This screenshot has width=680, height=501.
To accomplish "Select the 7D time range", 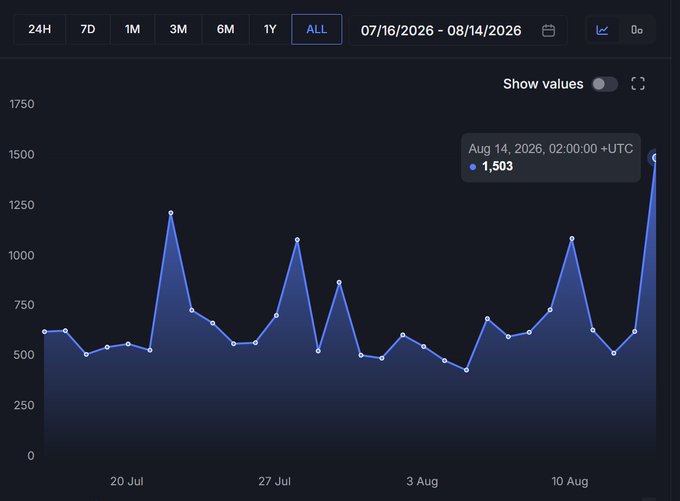I will tap(88, 29).
